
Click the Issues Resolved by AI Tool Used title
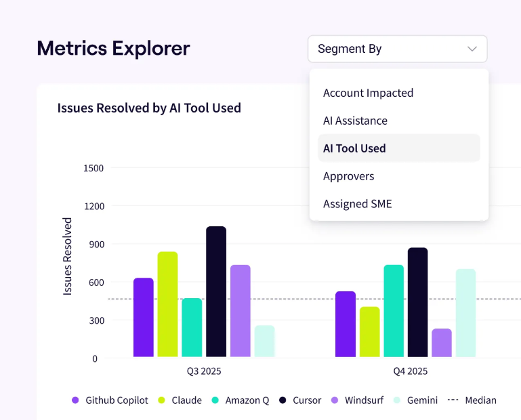tap(149, 108)
